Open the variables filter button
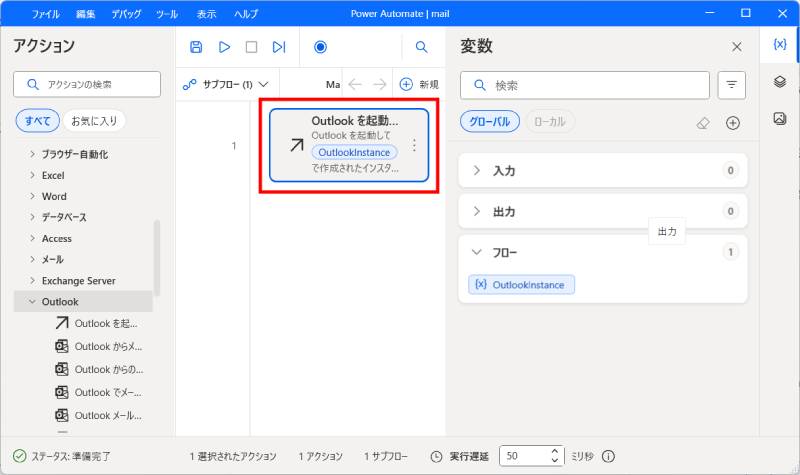 pyautogui.click(x=732, y=85)
